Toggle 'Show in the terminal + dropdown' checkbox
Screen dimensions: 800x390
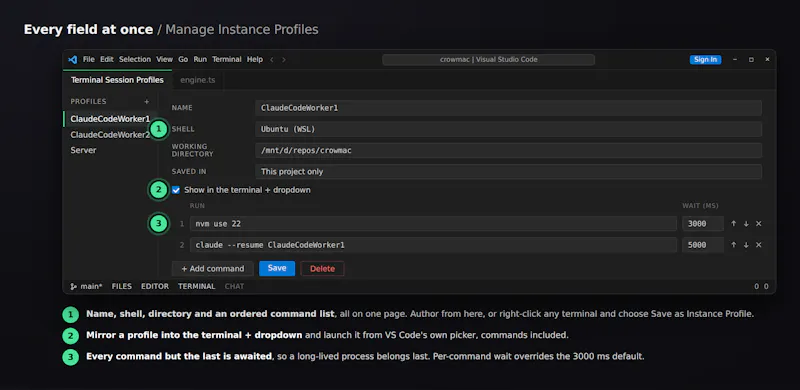[176, 190]
